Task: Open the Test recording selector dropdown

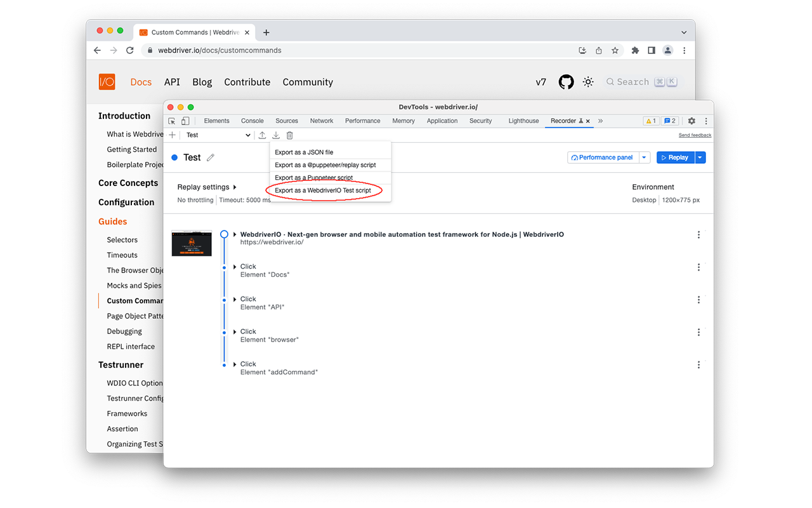Action: tap(217, 135)
